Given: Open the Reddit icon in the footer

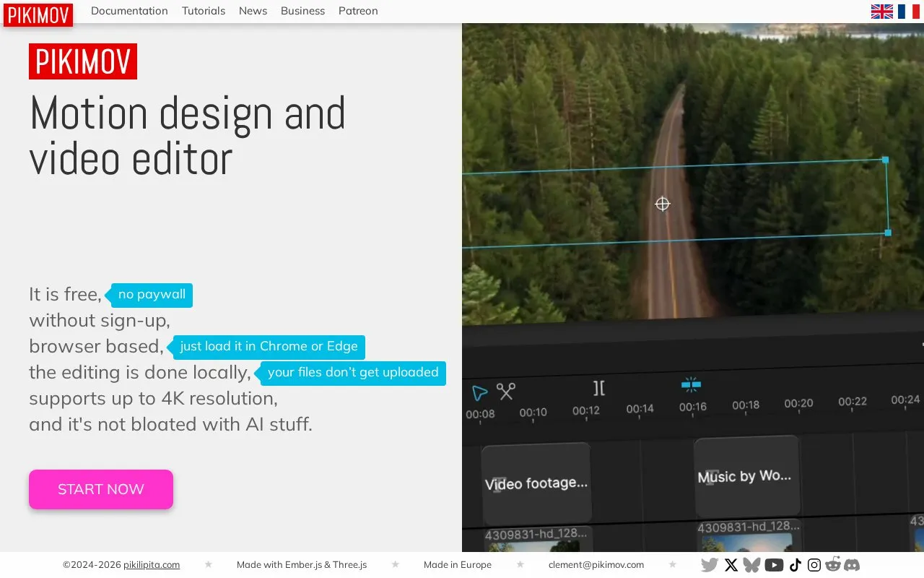Looking at the screenshot, I should (x=833, y=565).
